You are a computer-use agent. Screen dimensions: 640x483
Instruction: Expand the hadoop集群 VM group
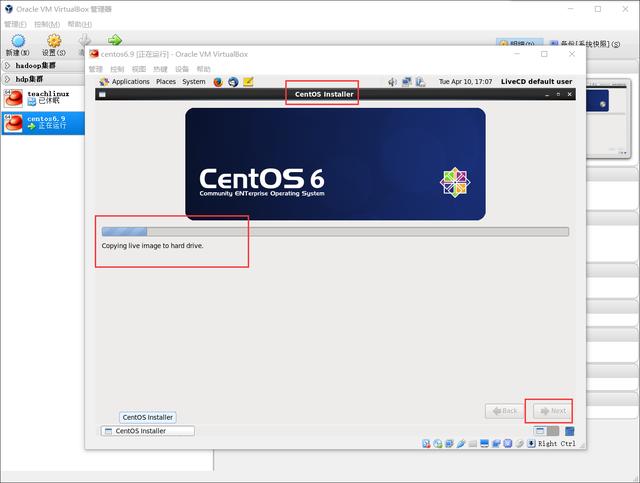[x=7, y=65]
